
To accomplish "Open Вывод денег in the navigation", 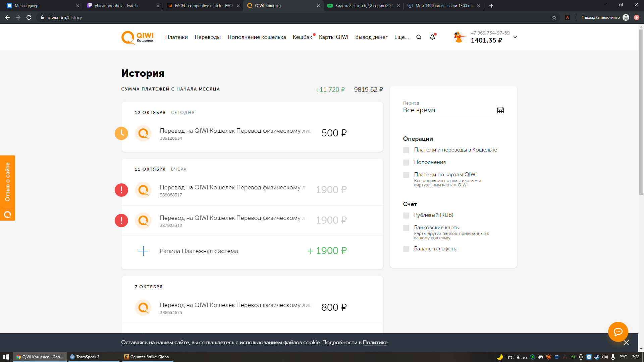I will 371,37.
